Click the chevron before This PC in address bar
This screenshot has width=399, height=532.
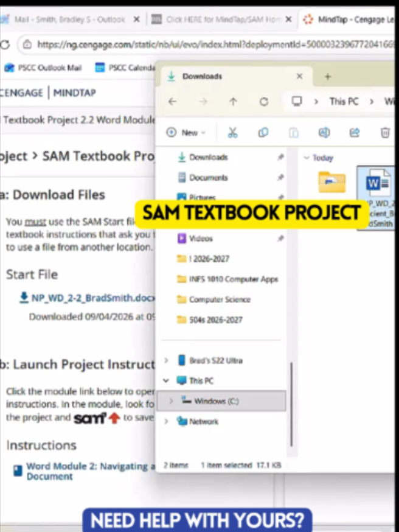pyautogui.click(x=316, y=102)
